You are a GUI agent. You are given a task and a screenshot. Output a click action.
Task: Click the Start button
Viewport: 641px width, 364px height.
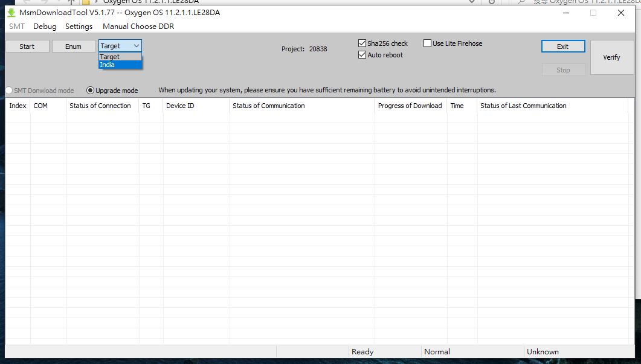27,46
